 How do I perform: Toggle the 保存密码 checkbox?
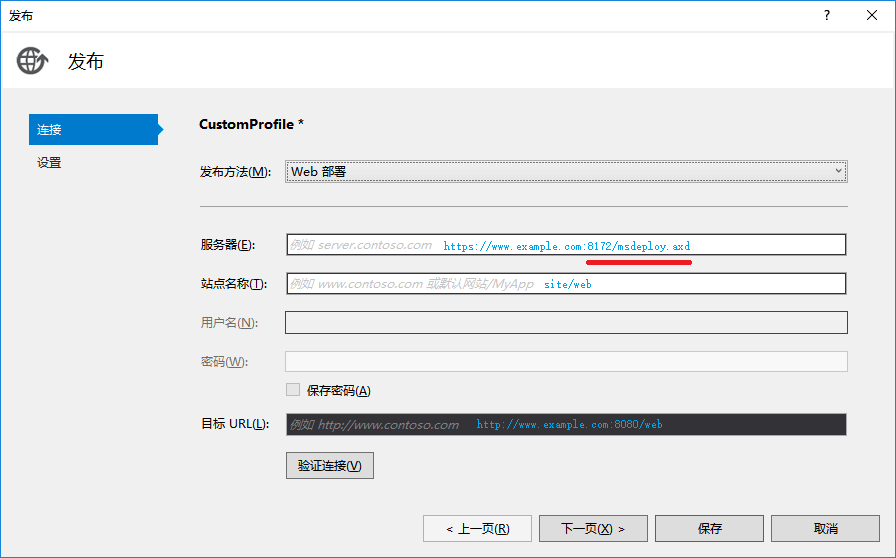pyautogui.click(x=293, y=390)
